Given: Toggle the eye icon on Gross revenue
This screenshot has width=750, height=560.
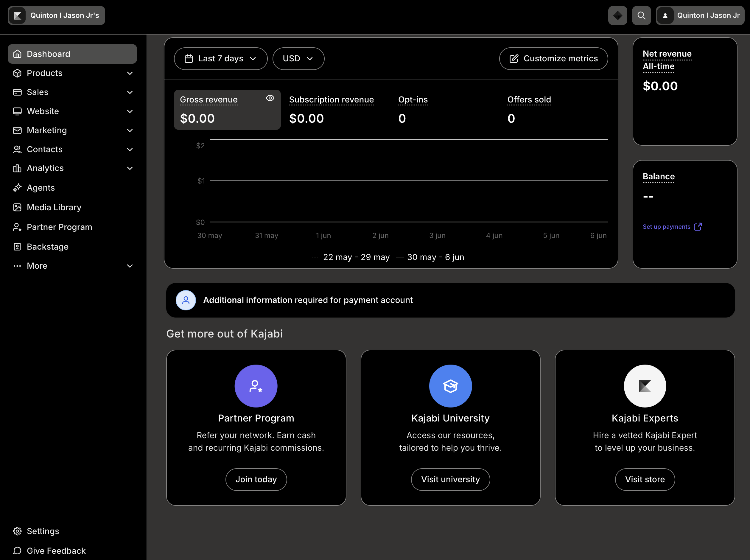Looking at the screenshot, I should (270, 98).
